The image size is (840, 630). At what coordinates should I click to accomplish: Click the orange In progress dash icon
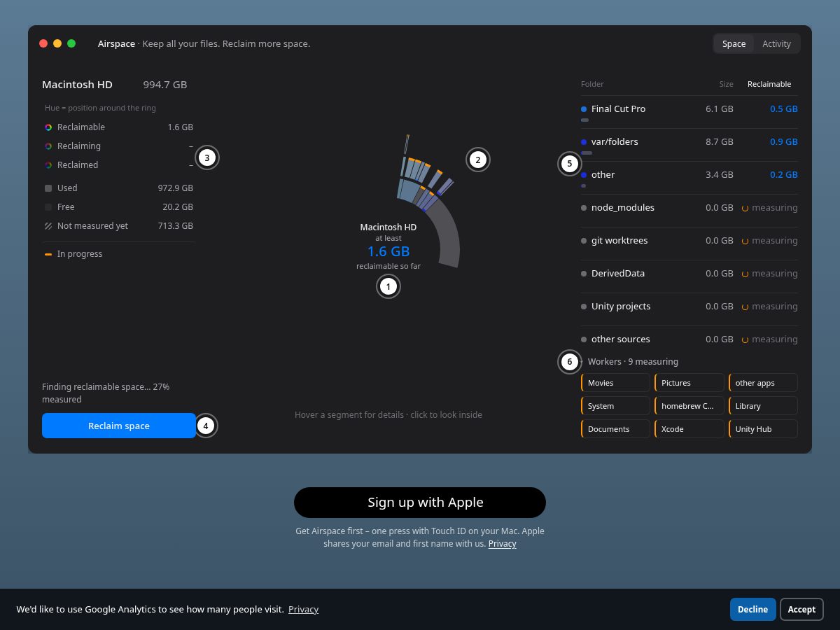(x=48, y=254)
